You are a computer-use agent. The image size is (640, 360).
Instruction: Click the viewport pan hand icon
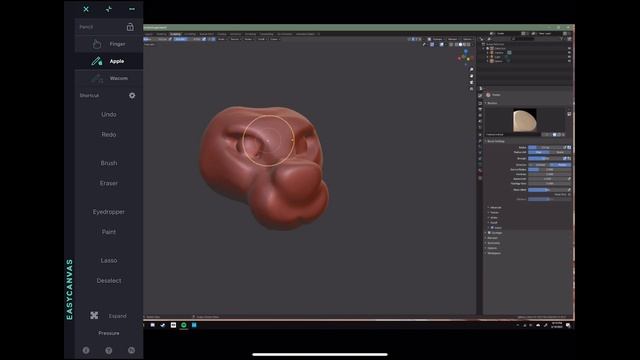471,76
